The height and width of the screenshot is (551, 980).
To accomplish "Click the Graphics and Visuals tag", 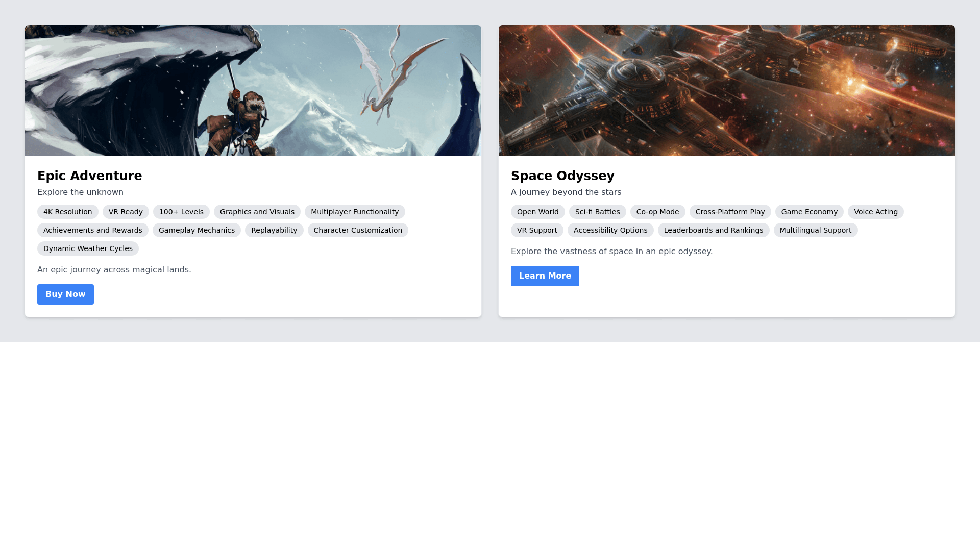I will tap(257, 212).
